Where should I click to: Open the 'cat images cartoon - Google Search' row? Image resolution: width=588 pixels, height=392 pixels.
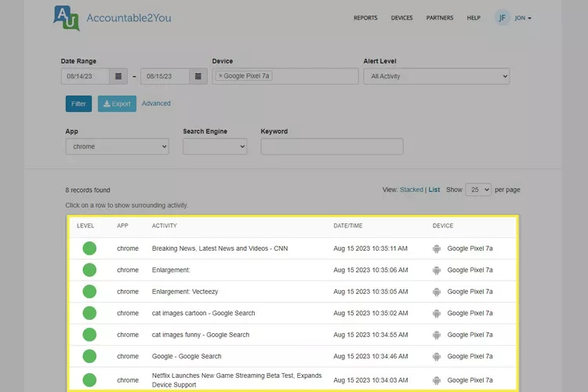[293, 313]
